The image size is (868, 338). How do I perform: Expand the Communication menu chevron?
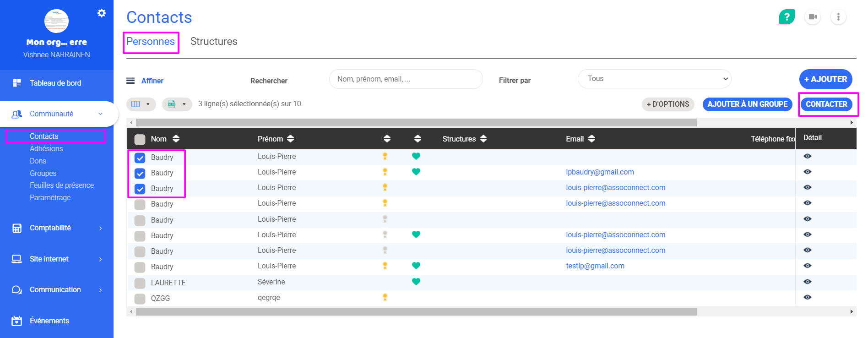pyautogui.click(x=100, y=290)
